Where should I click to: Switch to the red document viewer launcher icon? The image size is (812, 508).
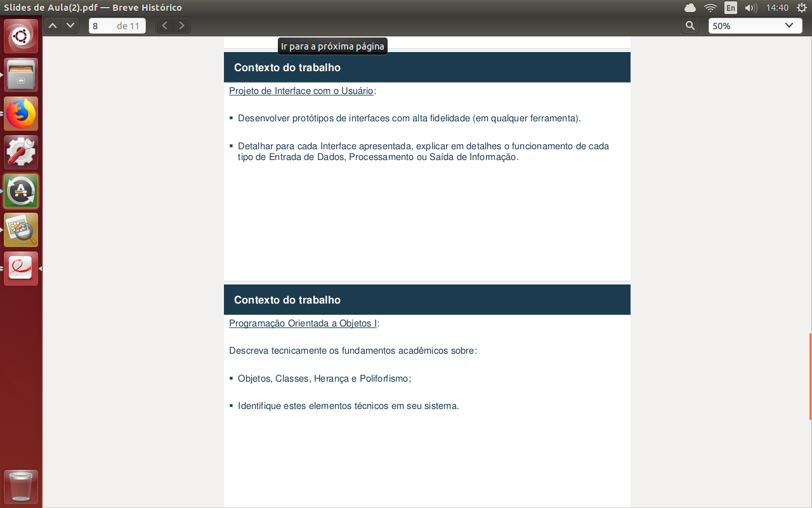21,269
